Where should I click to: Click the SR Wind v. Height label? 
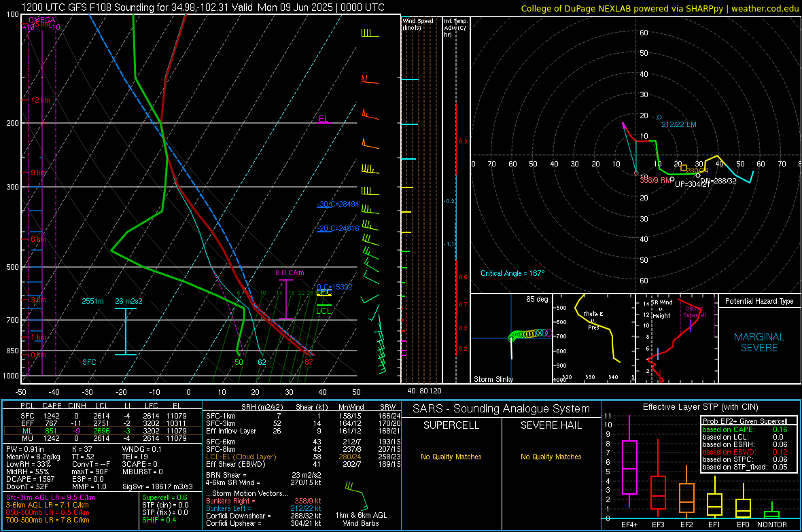[661, 309]
